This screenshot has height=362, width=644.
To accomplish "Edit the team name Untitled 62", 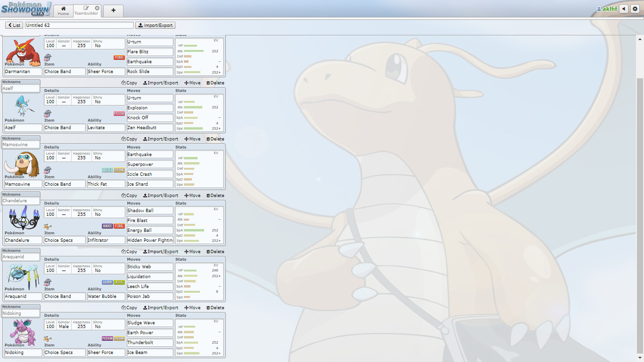I will tap(79, 25).
